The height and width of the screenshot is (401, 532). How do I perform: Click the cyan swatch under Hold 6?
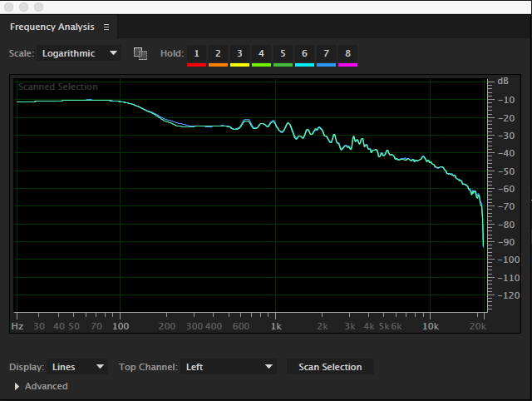click(304, 65)
